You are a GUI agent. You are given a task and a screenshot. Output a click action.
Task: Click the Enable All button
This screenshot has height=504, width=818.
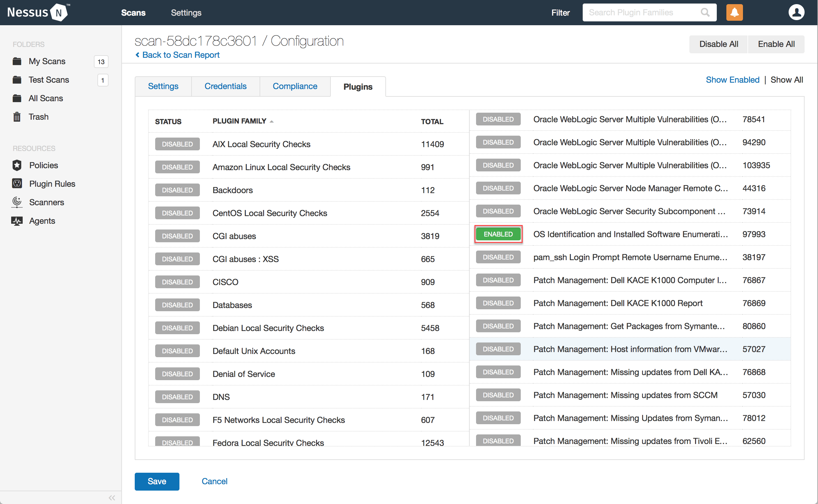point(776,44)
